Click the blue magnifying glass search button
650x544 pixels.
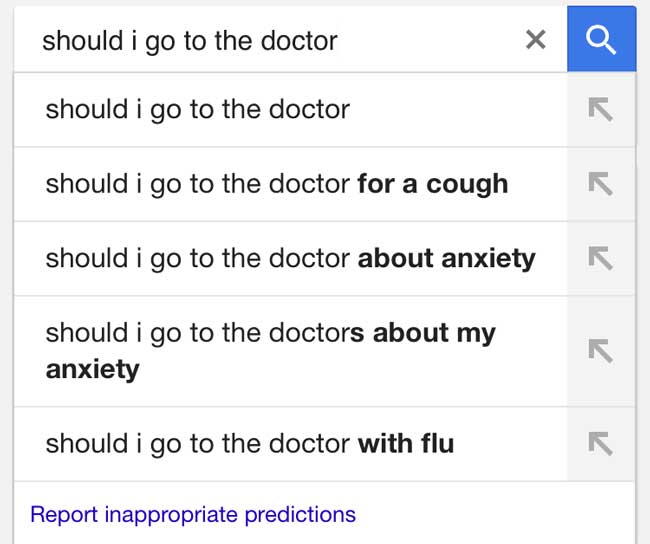click(x=600, y=39)
